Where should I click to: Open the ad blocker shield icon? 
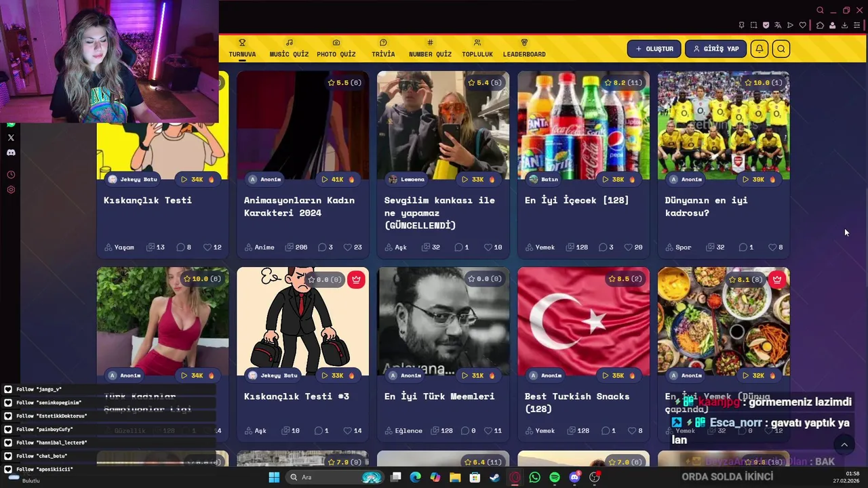[766, 25]
